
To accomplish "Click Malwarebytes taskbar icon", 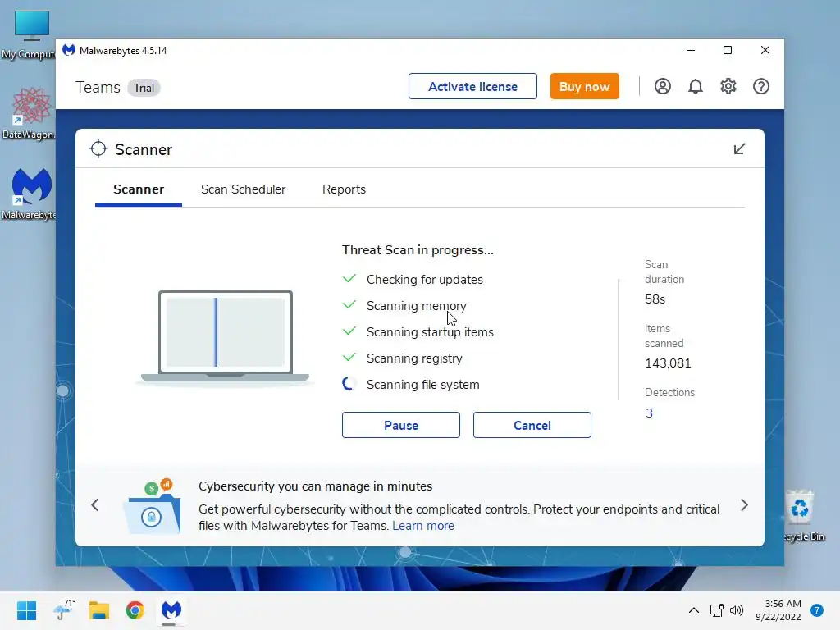I will 171,610.
